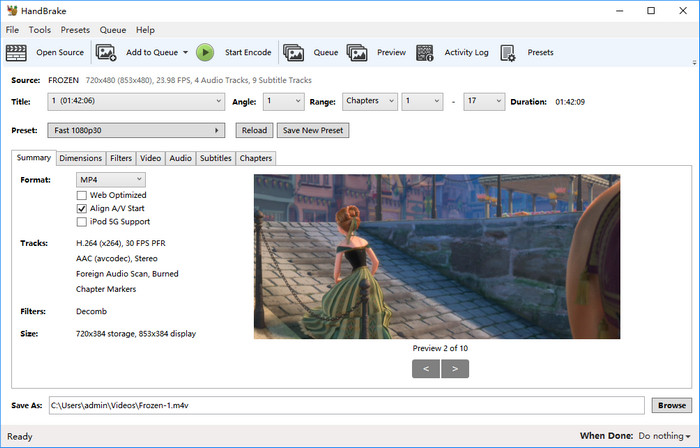Expand the Add to Queue dropdown arrow

coord(185,53)
